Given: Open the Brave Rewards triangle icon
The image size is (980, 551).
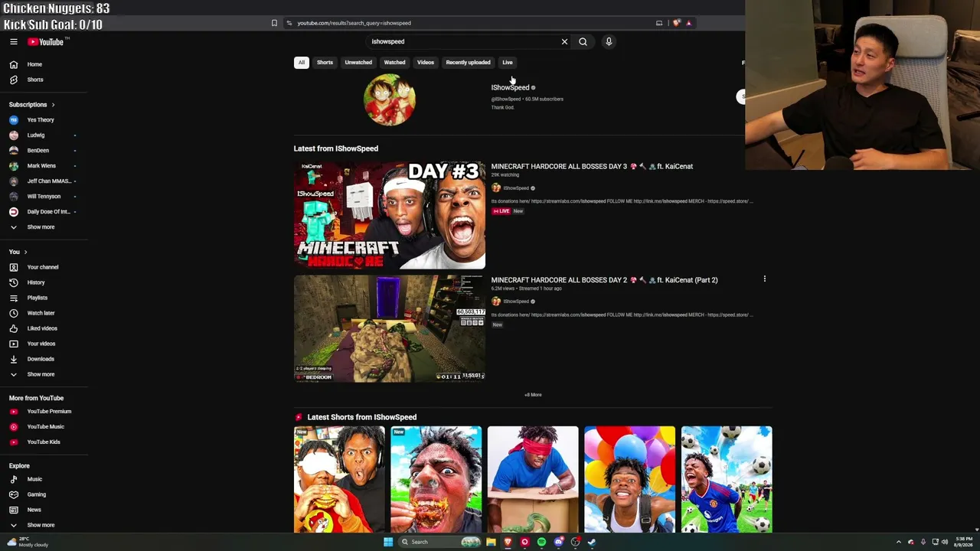Looking at the screenshot, I should coord(688,23).
